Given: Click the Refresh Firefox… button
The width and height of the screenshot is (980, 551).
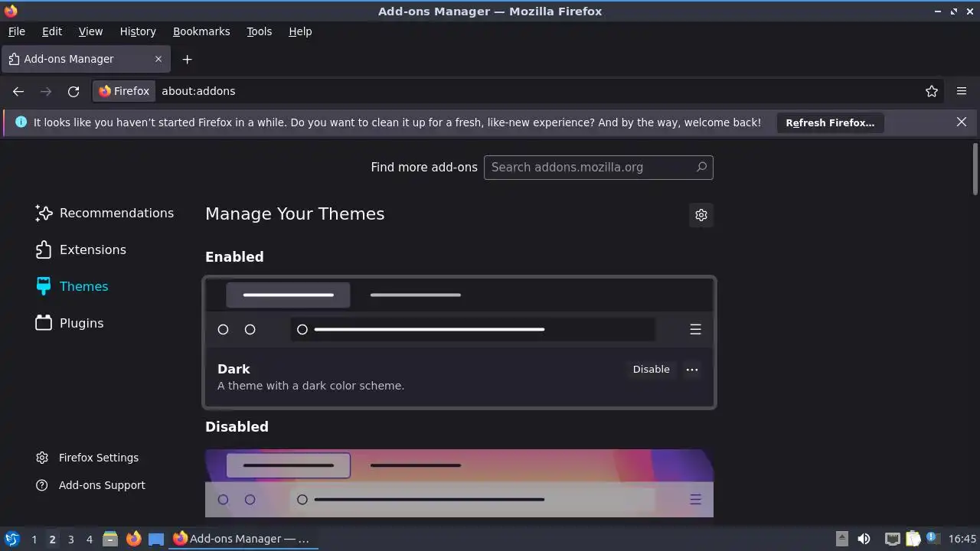Looking at the screenshot, I should tap(830, 122).
